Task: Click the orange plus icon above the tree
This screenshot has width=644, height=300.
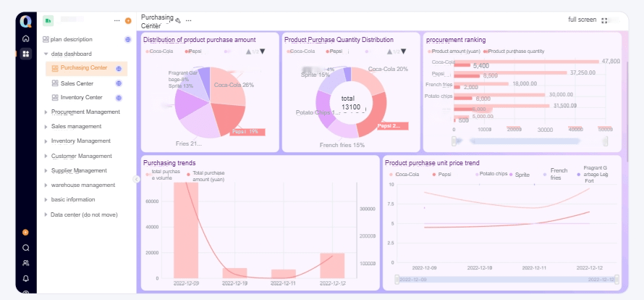Action: coord(128,20)
